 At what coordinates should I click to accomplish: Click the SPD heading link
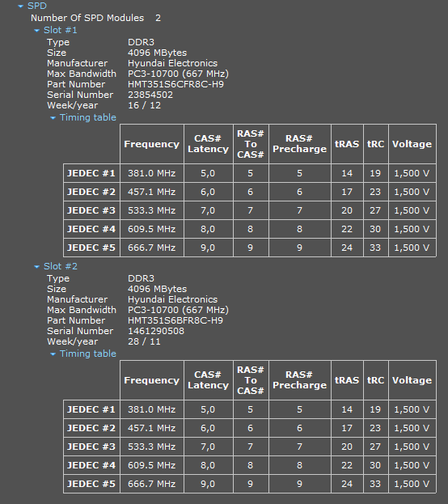coord(37,6)
